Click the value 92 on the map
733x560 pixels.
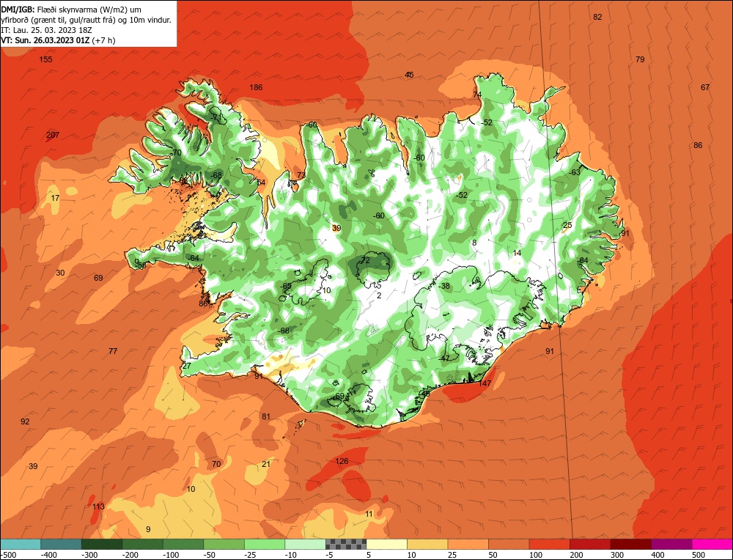coord(25,421)
